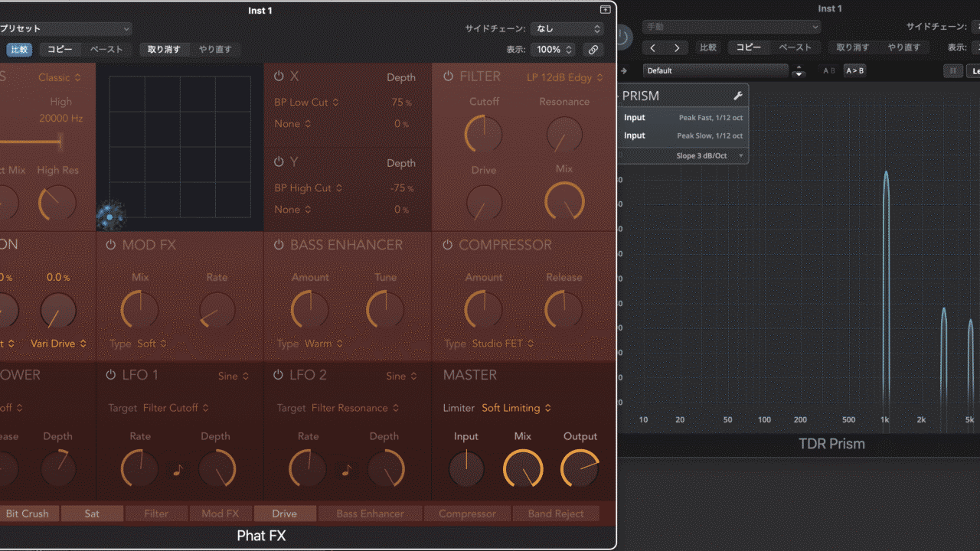Screen dimensions: 980x551
Task: Click the previous preset left arrow
Action: [x=653, y=47]
